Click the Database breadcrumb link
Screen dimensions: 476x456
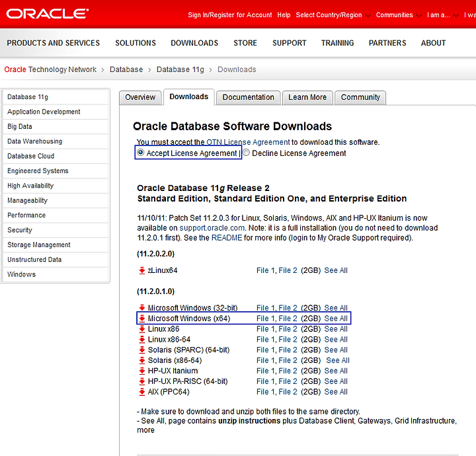pos(126,69)
